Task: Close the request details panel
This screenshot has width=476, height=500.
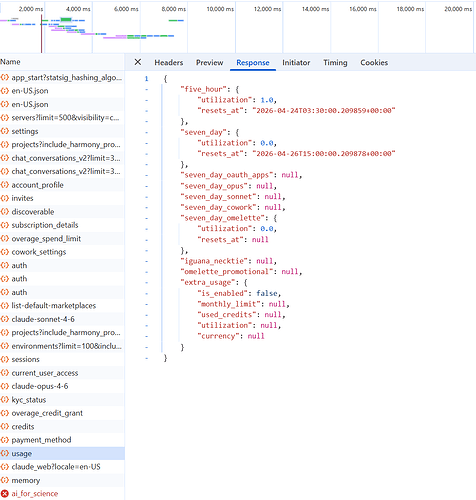Action: [138, 62]
